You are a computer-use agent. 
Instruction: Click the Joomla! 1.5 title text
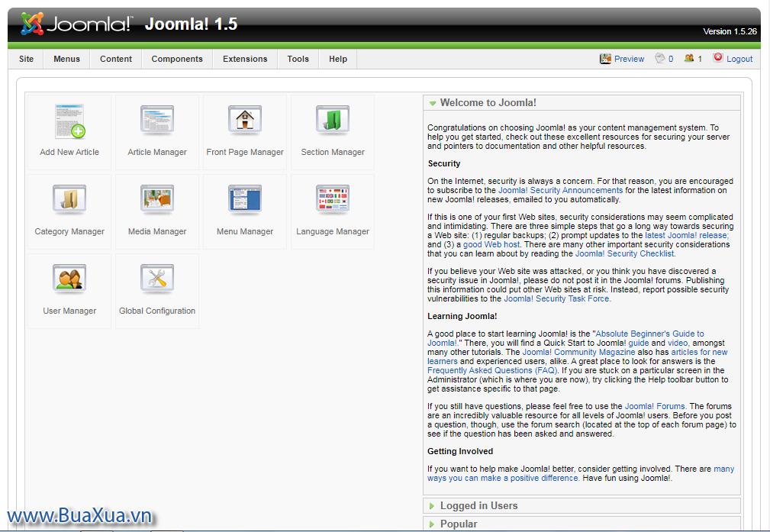pyautogui.click(x=191, y=24)
